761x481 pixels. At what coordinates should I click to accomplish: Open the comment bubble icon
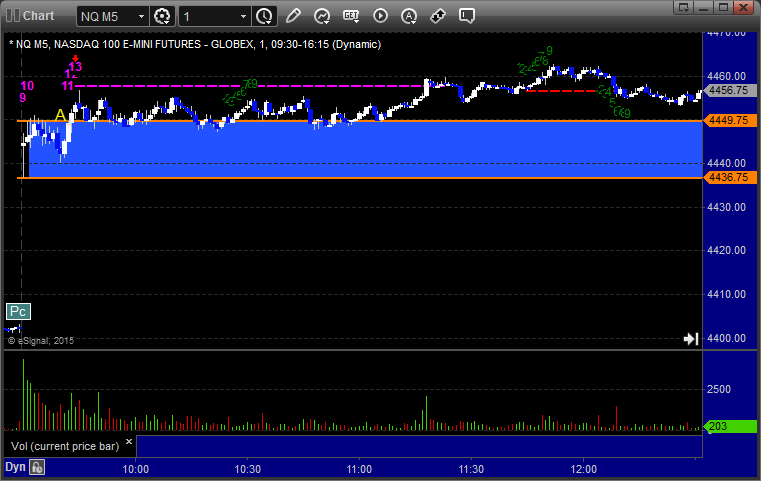[466, 16]
